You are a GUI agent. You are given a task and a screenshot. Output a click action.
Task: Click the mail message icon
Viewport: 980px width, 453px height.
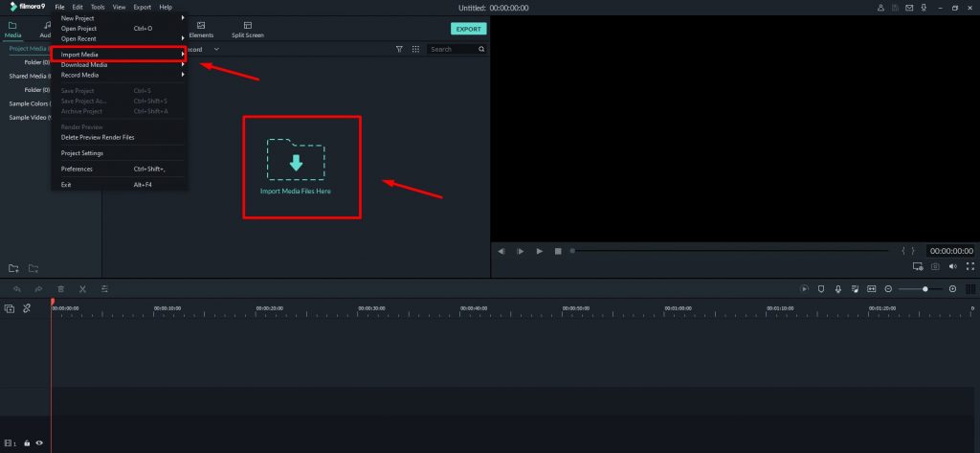coord(909,8)
